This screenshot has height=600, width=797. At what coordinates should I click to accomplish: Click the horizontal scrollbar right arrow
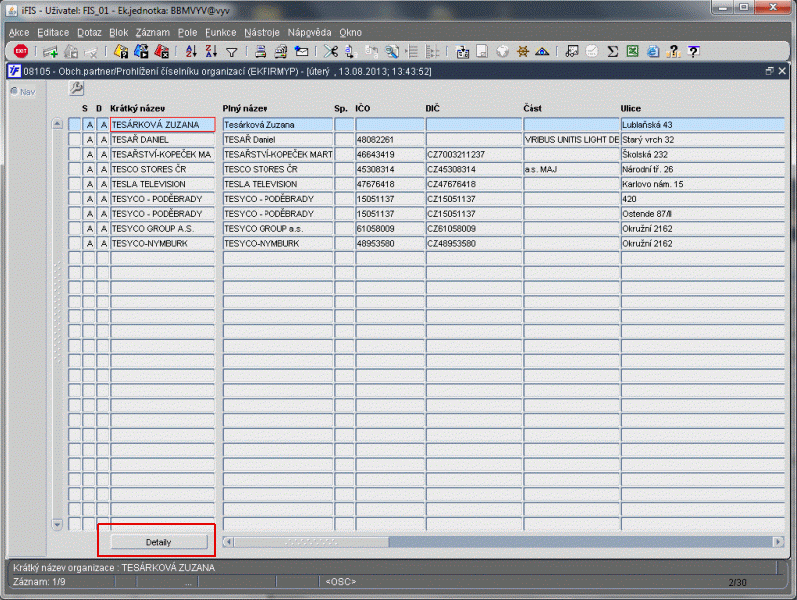click(778, 542)
